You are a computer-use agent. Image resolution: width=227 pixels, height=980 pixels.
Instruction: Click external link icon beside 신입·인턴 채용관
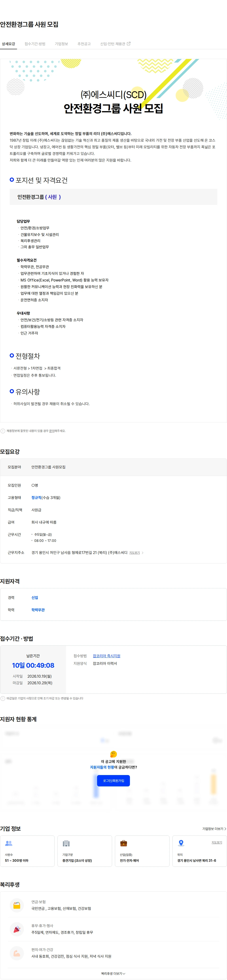tap(128, 44)
